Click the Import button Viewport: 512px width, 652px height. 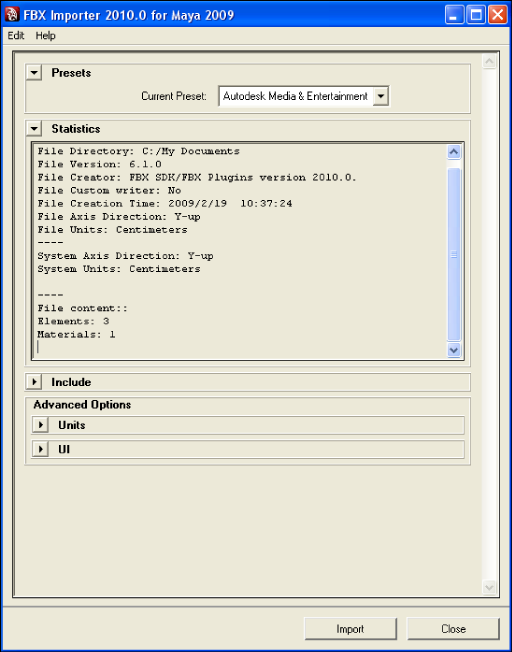(350, 629)
